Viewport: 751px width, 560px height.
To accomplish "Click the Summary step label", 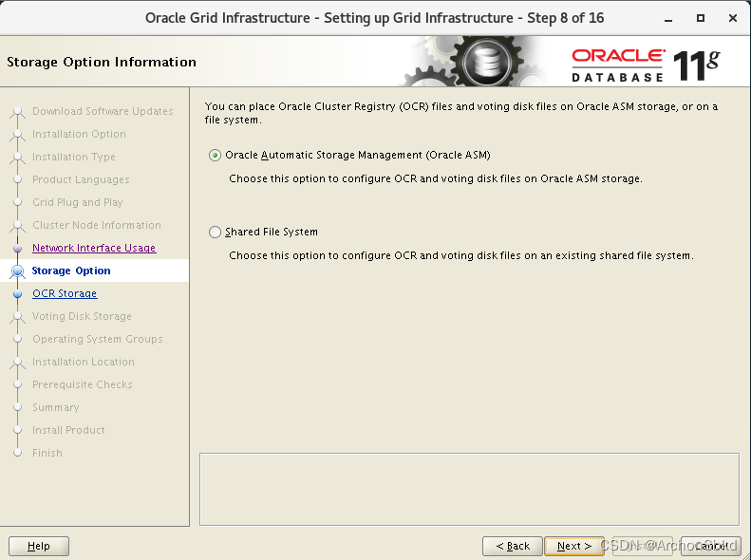I will click(56, 407).
